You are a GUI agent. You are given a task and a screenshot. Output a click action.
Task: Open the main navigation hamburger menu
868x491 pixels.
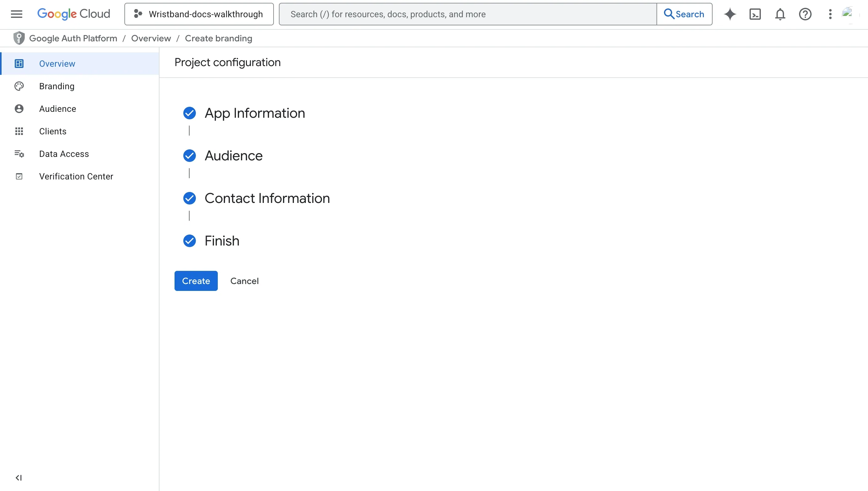pos(17,14)
